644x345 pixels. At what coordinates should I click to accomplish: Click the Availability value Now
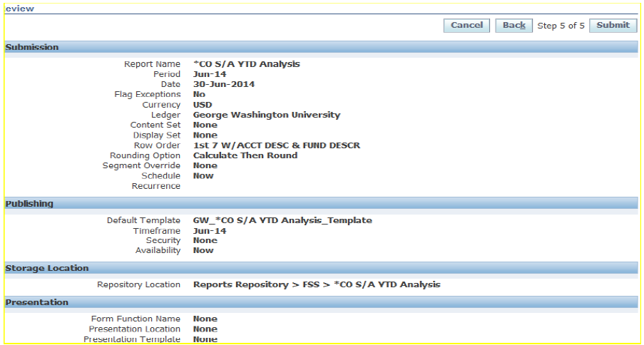pyautogui.click(x=203, y=250)
